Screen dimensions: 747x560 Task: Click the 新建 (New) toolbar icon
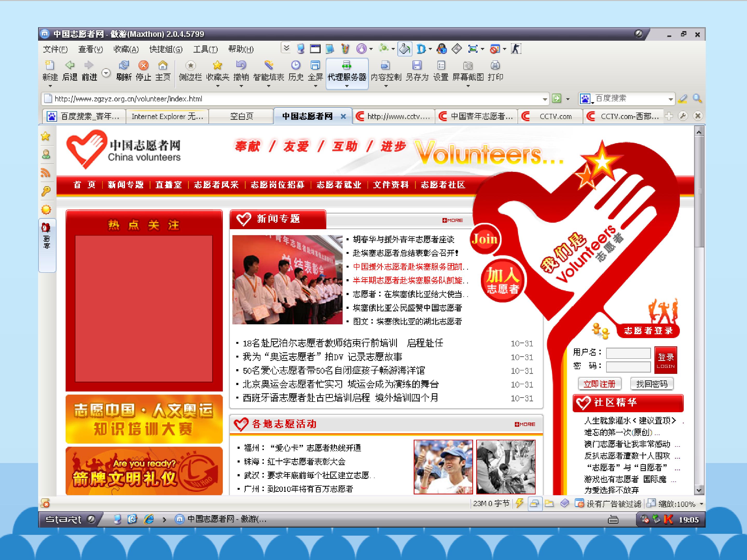[x=50, y=65]
